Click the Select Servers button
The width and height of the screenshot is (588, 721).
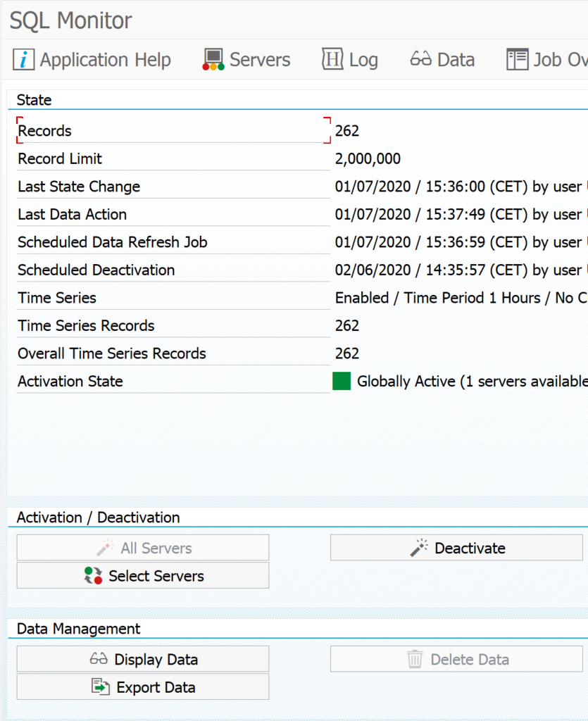click(x=142, y=575)
